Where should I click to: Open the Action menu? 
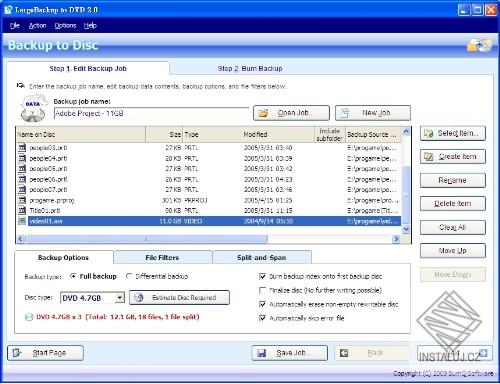(37, 25)
